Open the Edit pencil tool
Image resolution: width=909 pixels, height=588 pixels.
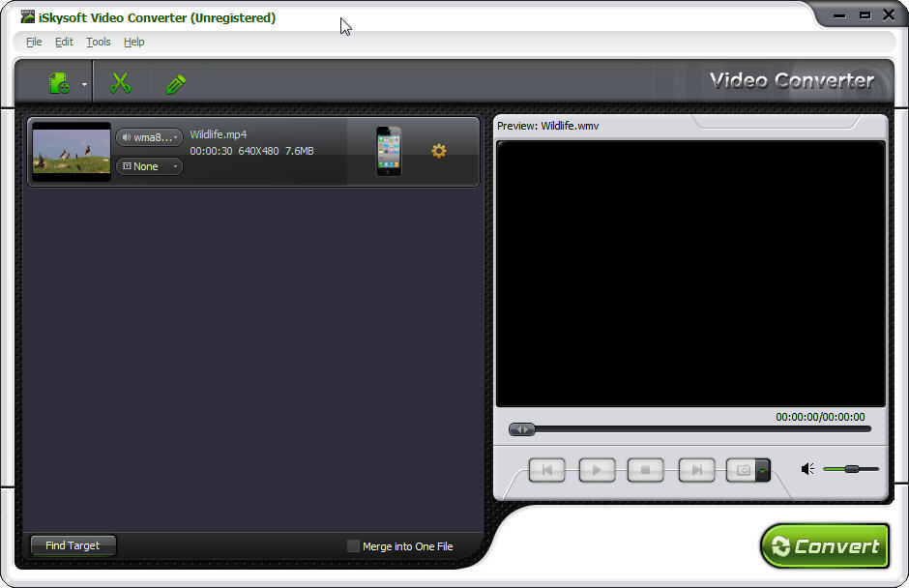[x=176, y=81]
